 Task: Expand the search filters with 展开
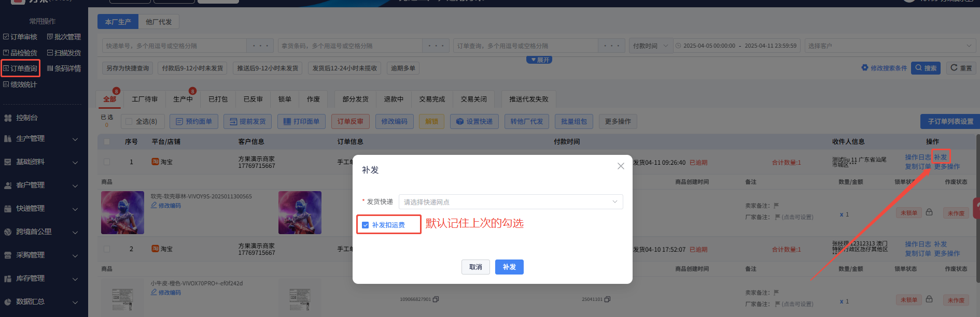(x=539, y=60)
